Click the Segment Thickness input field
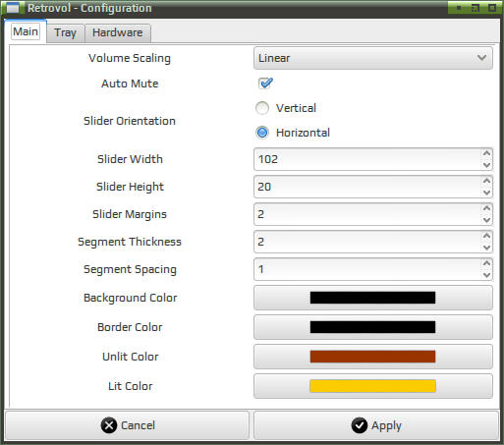 (x=367, y=242)
